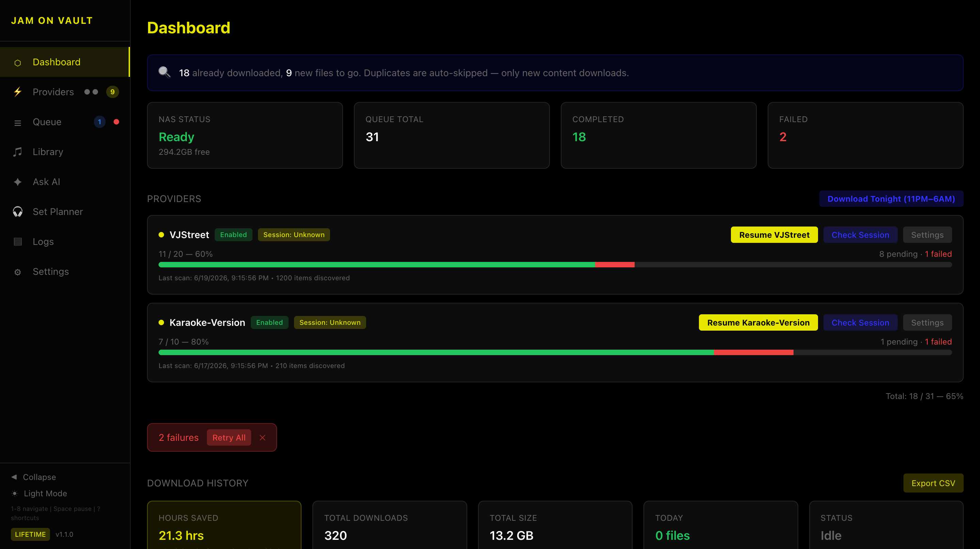Image resolution: width=980 pixels, height=549 pixels.
Task: Click the HOURS SAVED 21.3 hrs card
Action: point(224,525)
